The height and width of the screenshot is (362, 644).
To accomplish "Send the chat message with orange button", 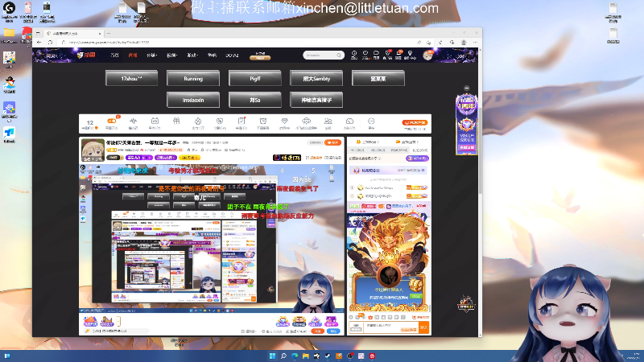I will click(423, 327).
